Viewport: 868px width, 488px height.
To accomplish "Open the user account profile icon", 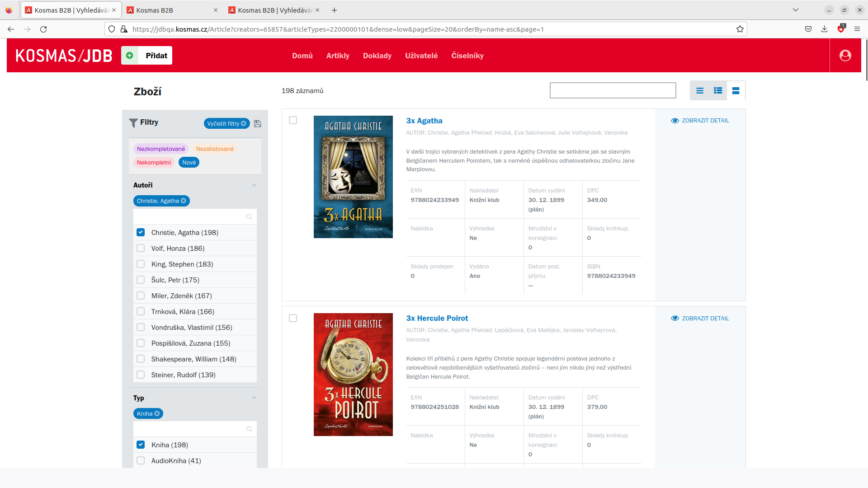I will 845,56.
